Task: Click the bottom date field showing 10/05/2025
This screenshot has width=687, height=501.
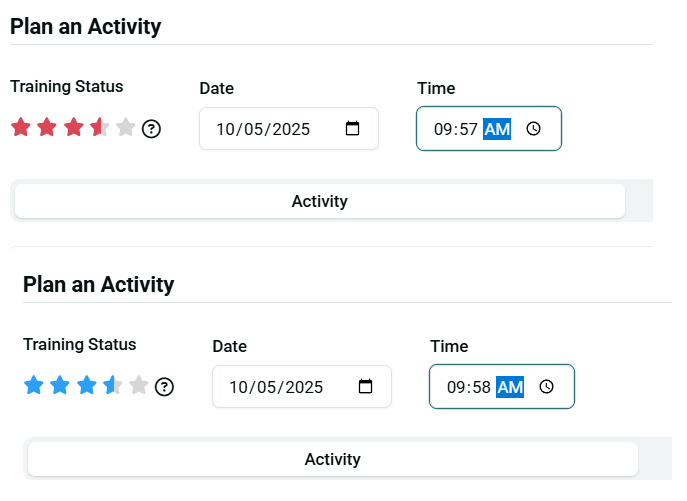Action: [x=276, y=386]
